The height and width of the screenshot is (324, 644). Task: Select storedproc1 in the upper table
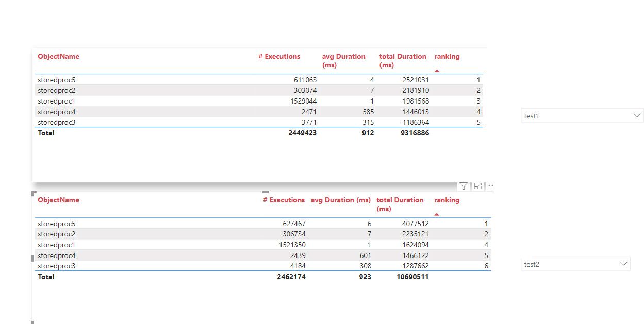(57, 101)
